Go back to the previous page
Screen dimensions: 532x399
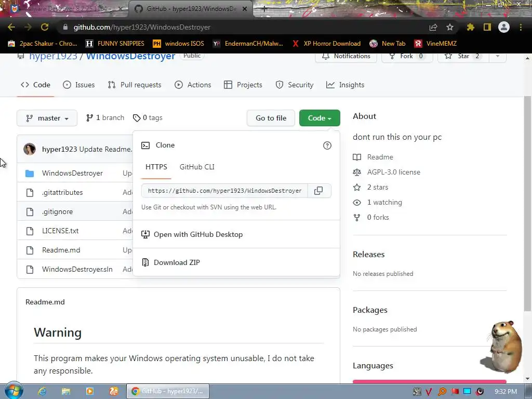(11, 27)
